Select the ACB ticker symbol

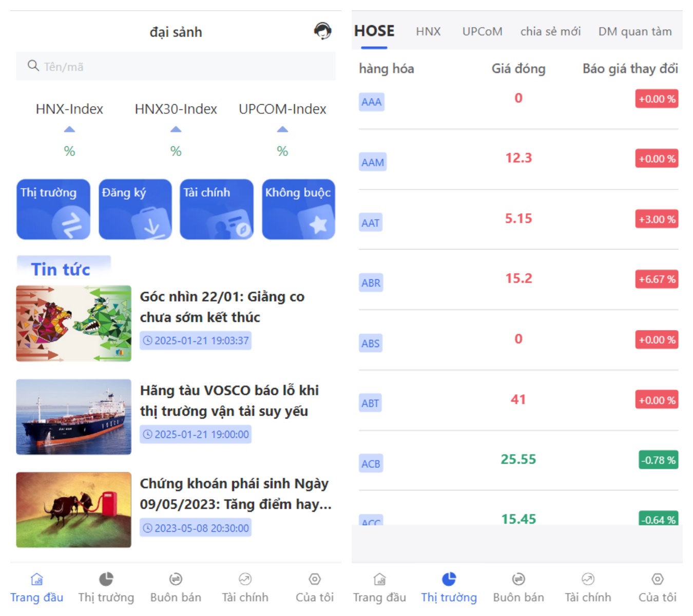point(371,464)
